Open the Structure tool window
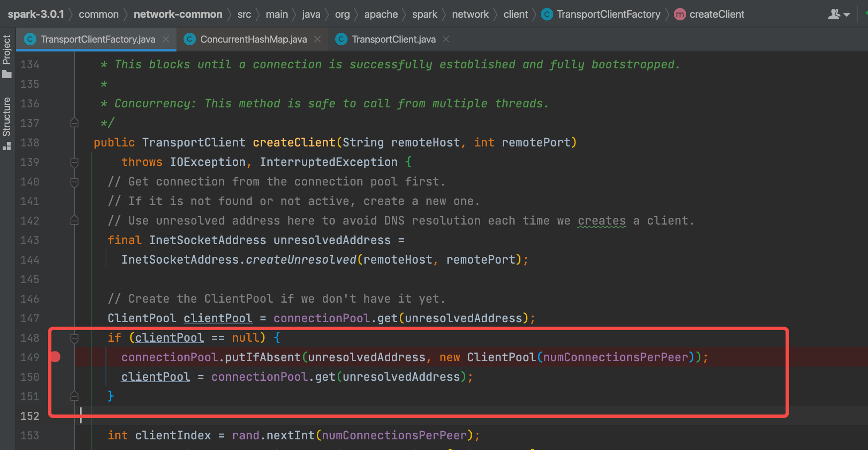Viewport: 868px width, 450px height. [x=7, y=117]
